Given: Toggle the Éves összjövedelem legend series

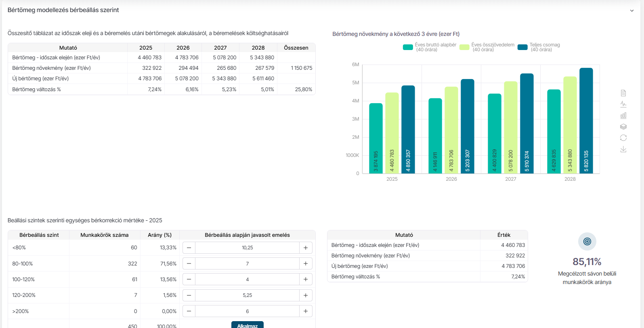Looking at the screenshot, I should click(465, 47).
